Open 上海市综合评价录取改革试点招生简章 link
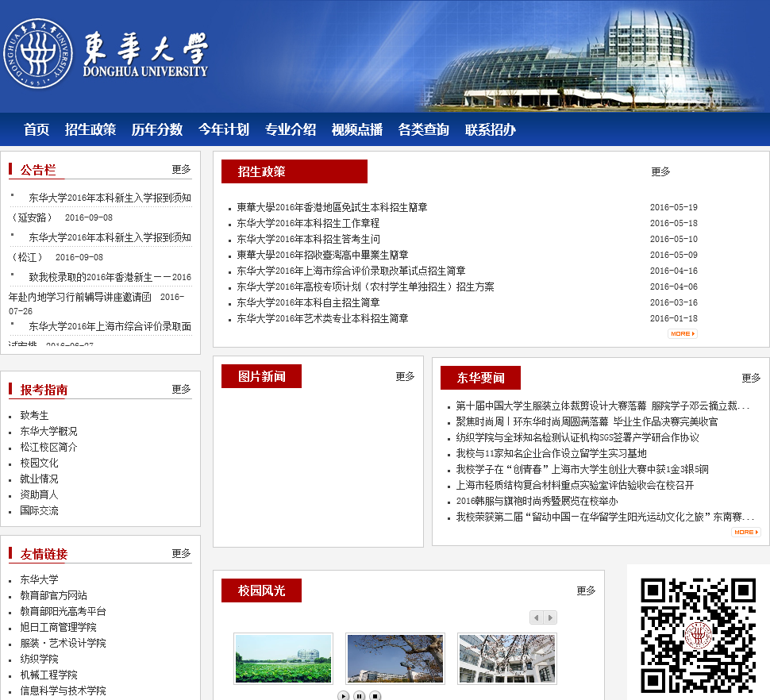 coord(351,271)
